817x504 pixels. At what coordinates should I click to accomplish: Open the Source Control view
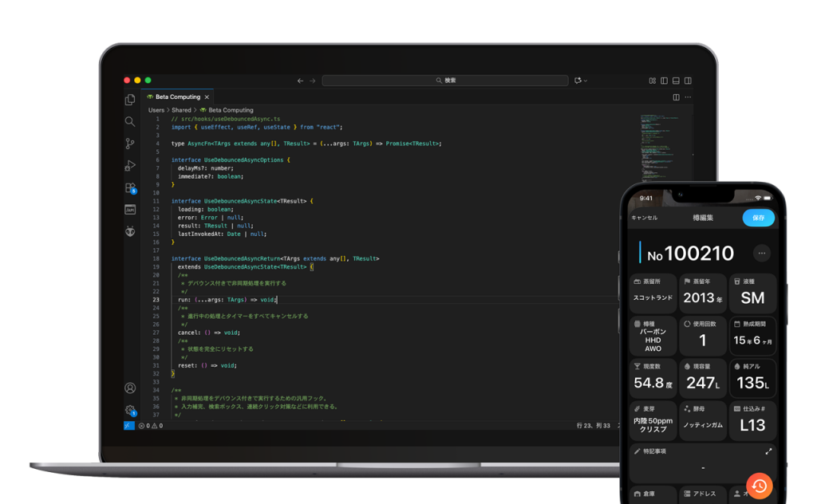130,144
